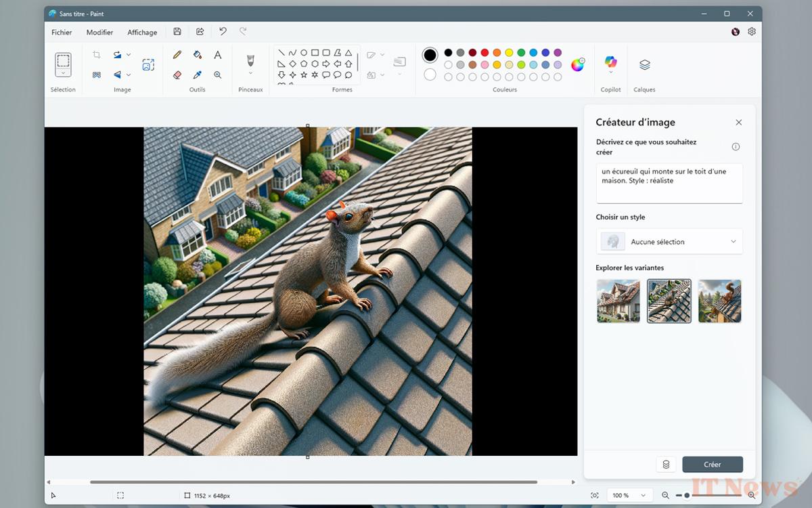
Task: Choose the yellow color swatch
Action: coord(509,53)
